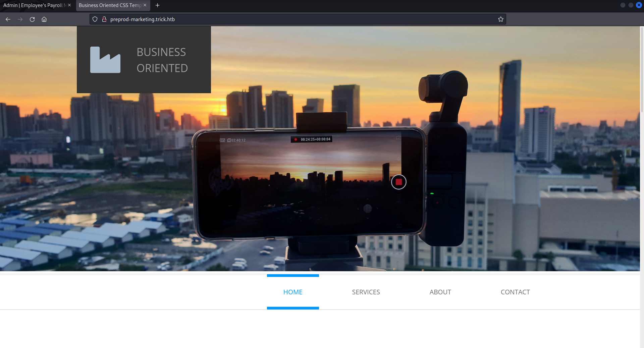Open the tracking protection shield icon
Viewport: 644px width, 348px height.
[95, 19]
